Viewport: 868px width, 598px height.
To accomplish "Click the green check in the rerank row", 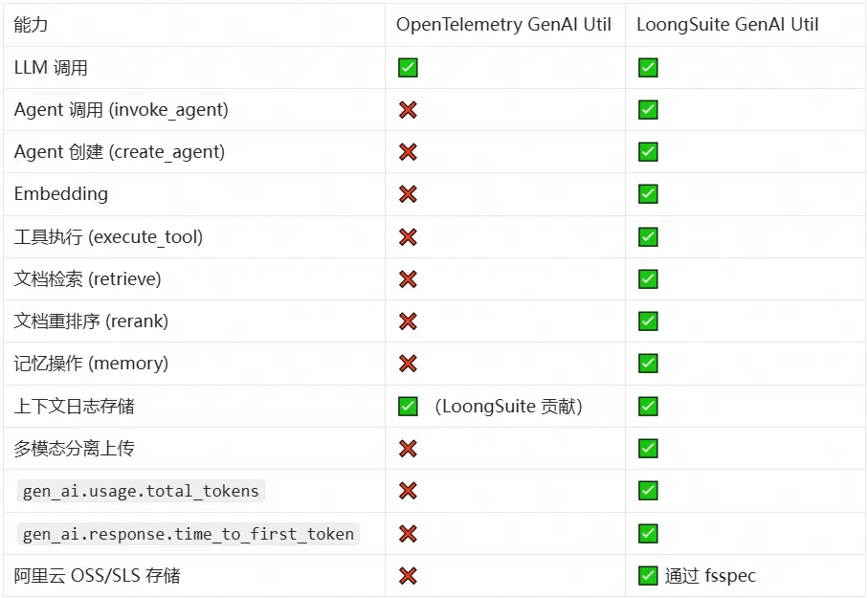I will click(x=648, y=321).
